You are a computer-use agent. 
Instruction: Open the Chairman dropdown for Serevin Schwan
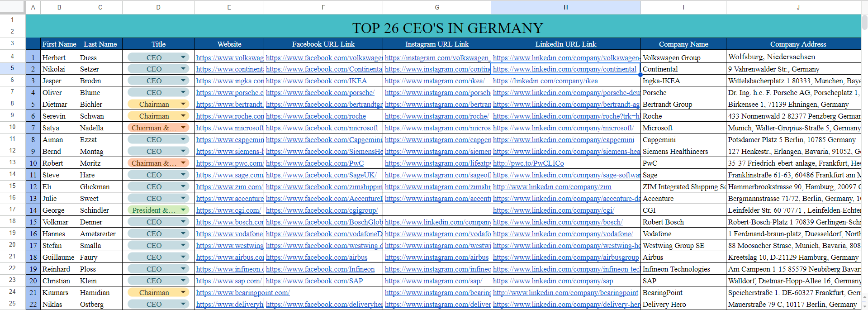pos(183,116)
